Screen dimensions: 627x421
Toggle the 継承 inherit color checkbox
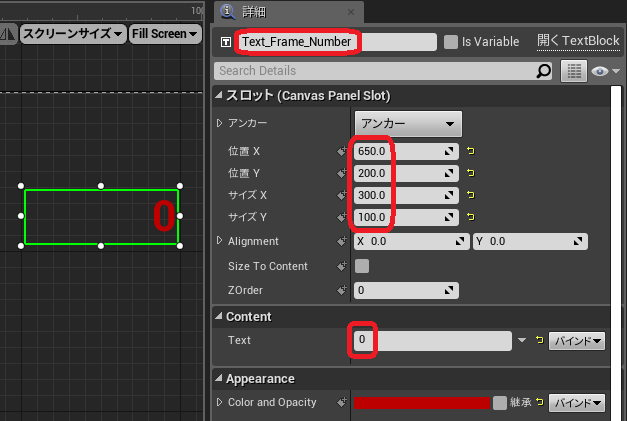click(x=499, y=403)
